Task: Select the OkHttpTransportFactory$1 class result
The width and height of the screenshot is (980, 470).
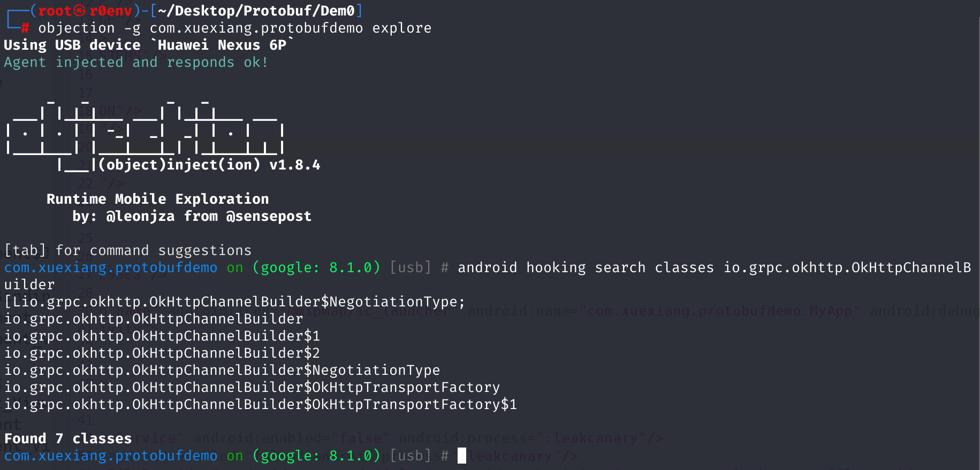Action: pyautogui.click(x=261, y=404)
